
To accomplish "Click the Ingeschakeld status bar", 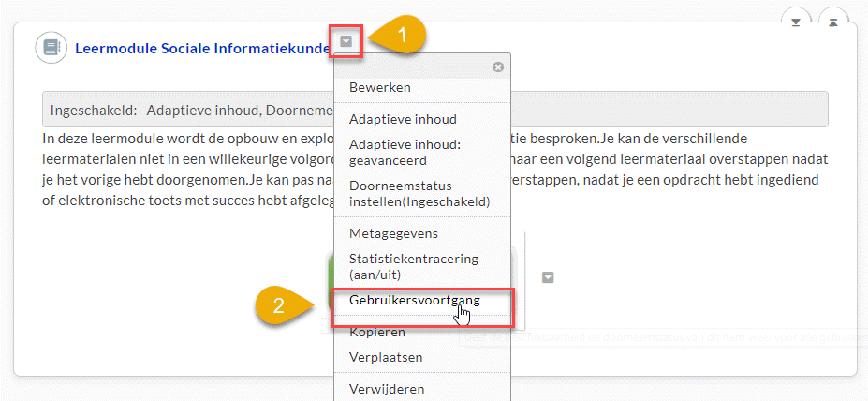I will click(x=187, y=110).
